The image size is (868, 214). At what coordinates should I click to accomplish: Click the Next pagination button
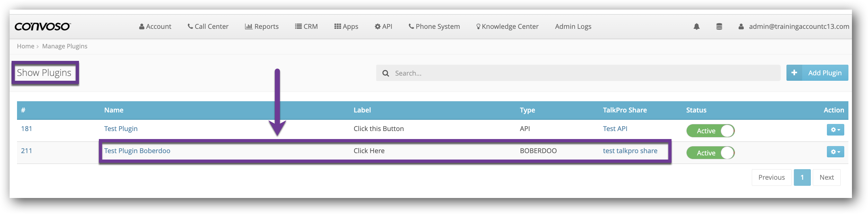(x=826, y=177)
